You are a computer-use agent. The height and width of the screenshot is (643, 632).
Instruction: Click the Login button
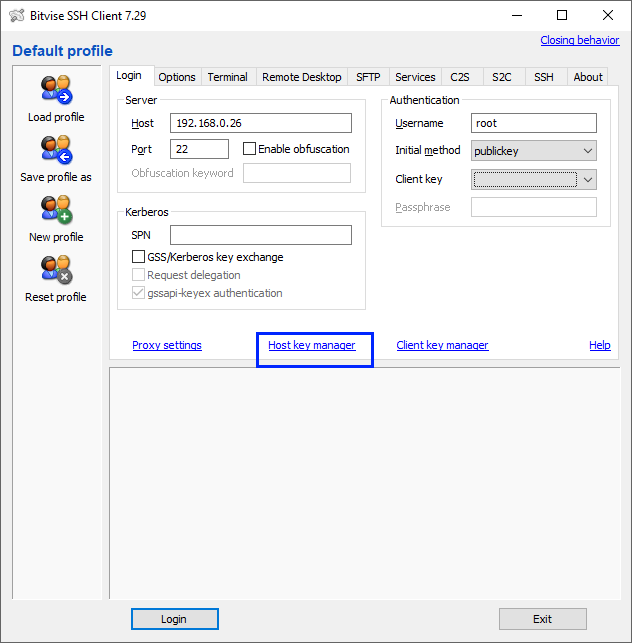click(175, 619)
